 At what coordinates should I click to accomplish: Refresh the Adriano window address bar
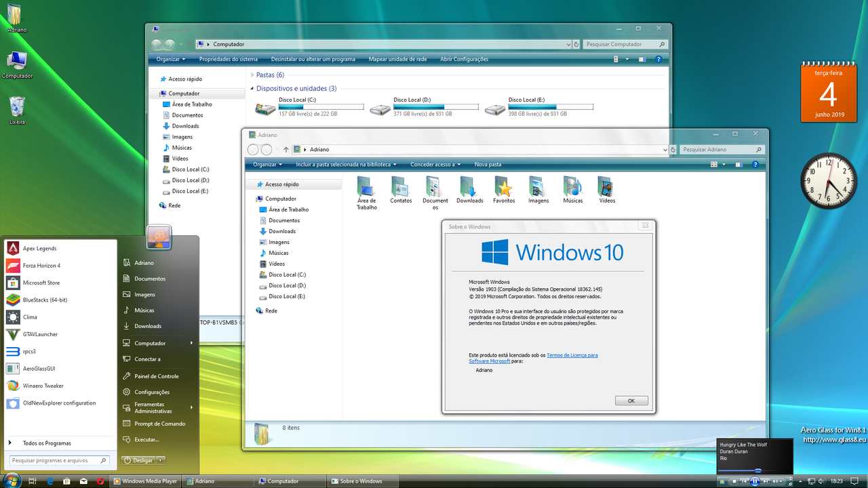click(x=673, y=149)
